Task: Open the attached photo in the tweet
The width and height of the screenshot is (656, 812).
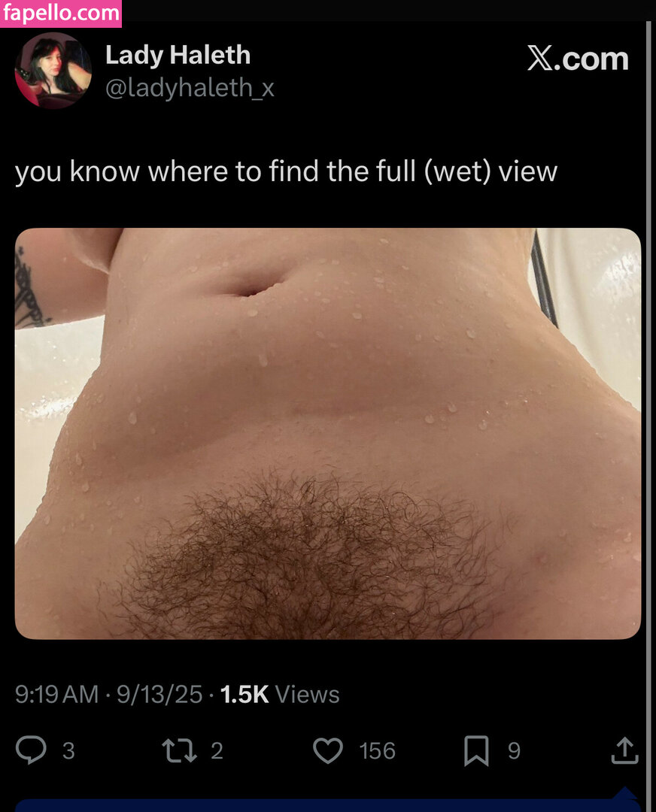Action: pyautogui.click(x=328, y=434)
